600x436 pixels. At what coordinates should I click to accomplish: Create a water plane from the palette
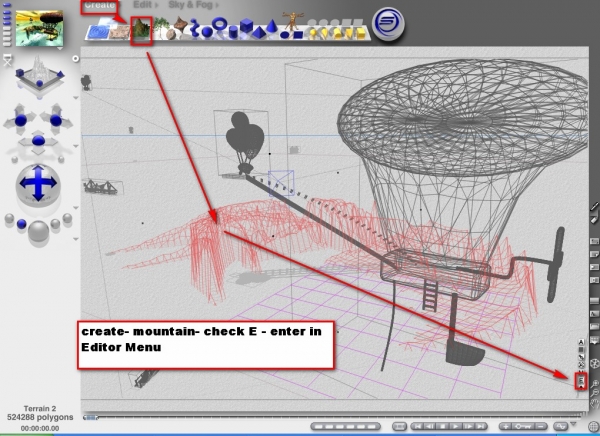(98, 32)
